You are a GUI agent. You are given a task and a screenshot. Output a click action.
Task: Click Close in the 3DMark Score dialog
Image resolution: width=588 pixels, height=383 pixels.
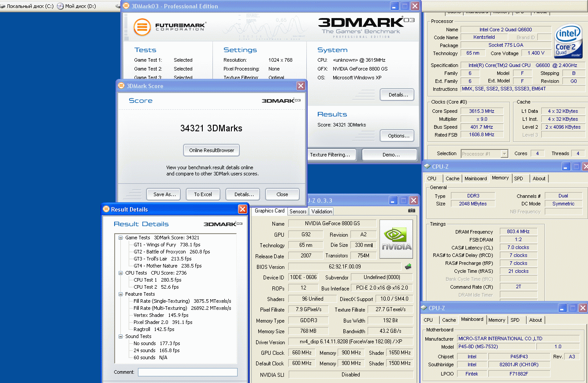(x=282, y=194)
